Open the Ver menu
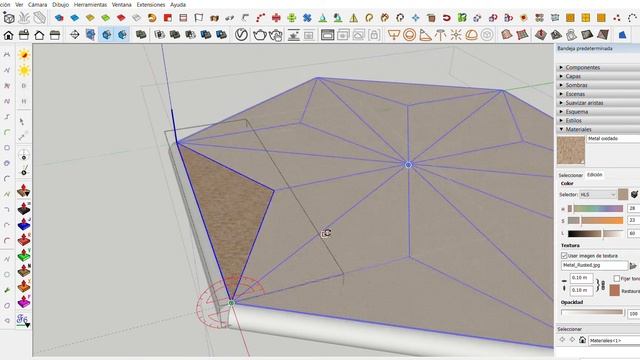The image size is (640, 360). [19, 4]
